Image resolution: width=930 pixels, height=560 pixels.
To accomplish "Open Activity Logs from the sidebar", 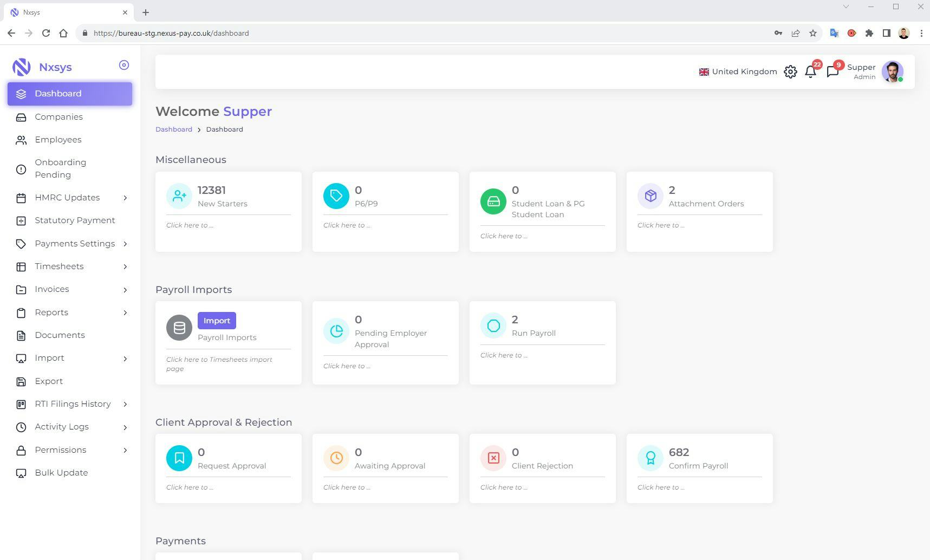I will pyautogui.click(x=62, y=427).
